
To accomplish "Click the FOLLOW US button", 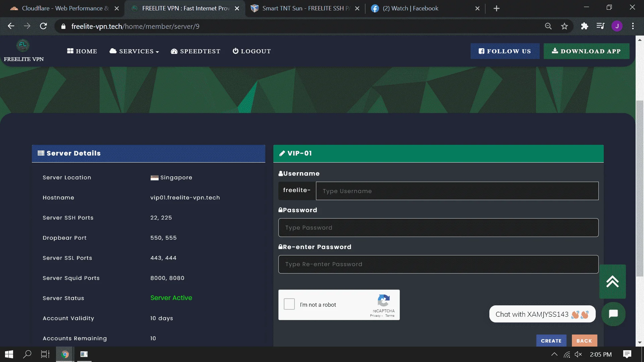I will tap(505, 51).
